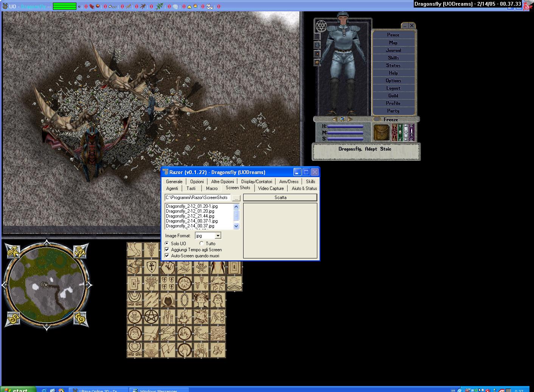Click the paperdoll left arrow next to gem
This screenshot has width=534, height=392.
(x=335, y=119)
